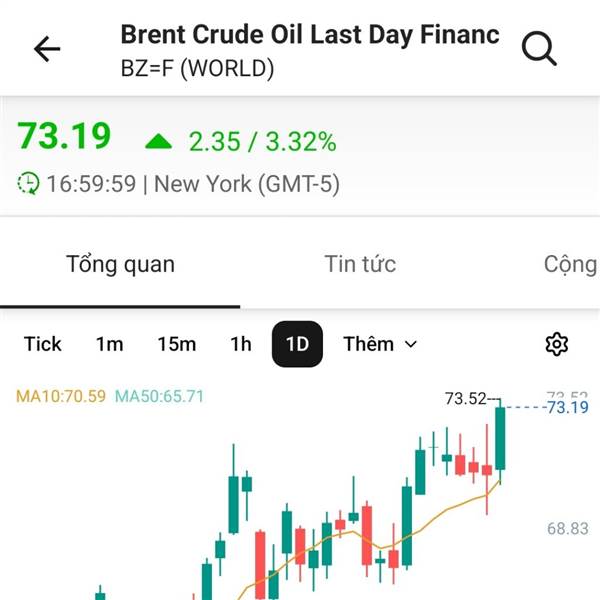600x600 pixels.
Task: Select the 1D chart interval
Action: (297, 344)
